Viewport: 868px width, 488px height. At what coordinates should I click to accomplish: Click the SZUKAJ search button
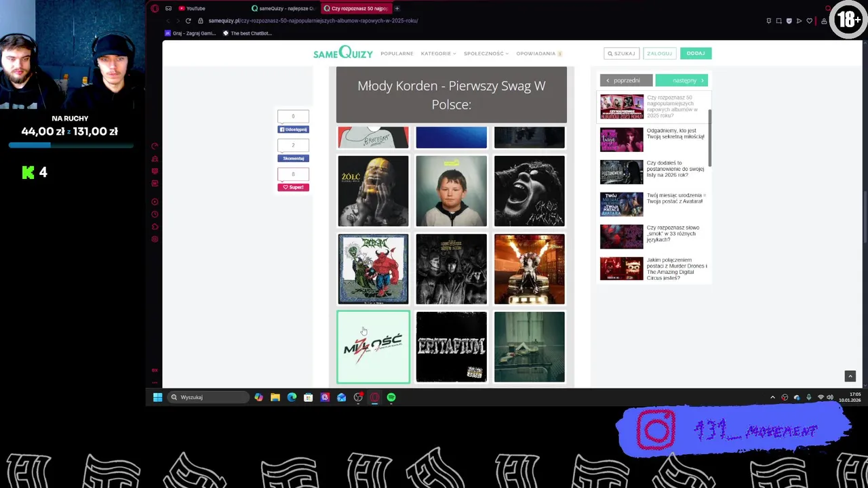(x=621, y=54)
